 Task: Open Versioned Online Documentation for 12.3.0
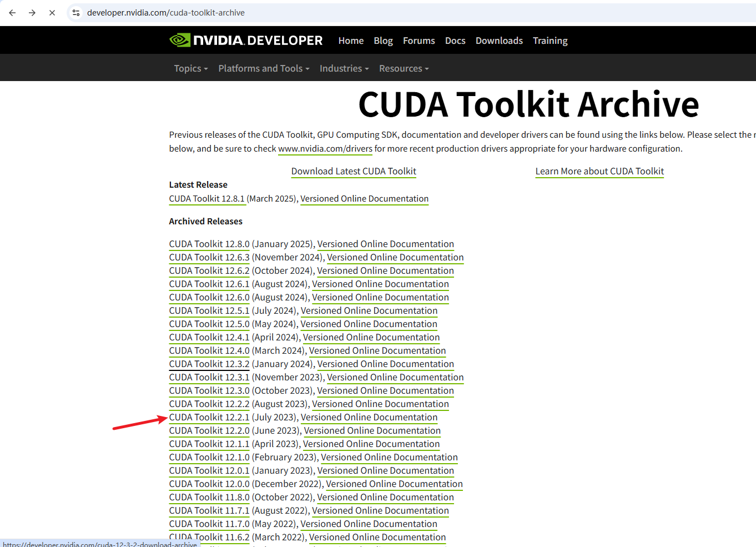[385, 390]
